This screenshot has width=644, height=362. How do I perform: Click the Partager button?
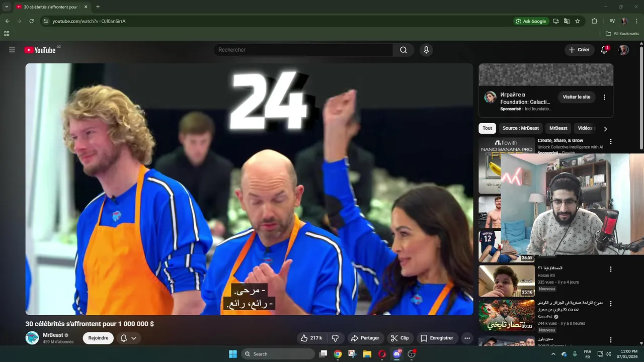[365, 338]
